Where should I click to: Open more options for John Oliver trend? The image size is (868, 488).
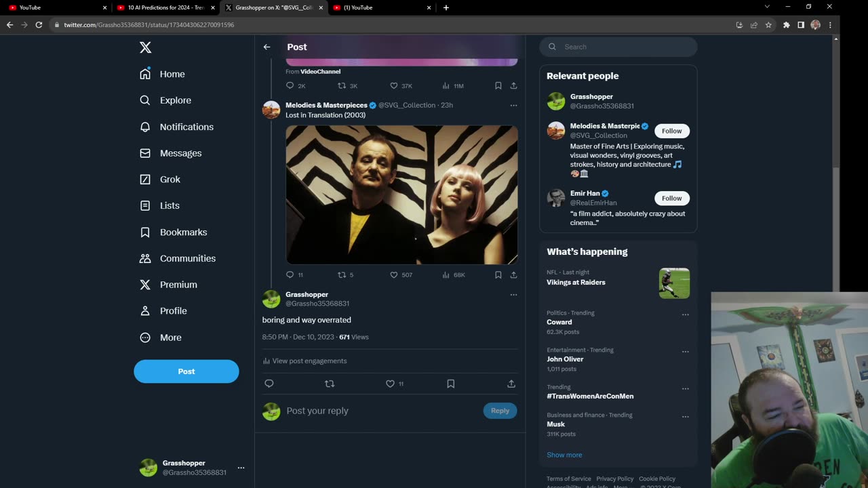(x=685, y=352)
